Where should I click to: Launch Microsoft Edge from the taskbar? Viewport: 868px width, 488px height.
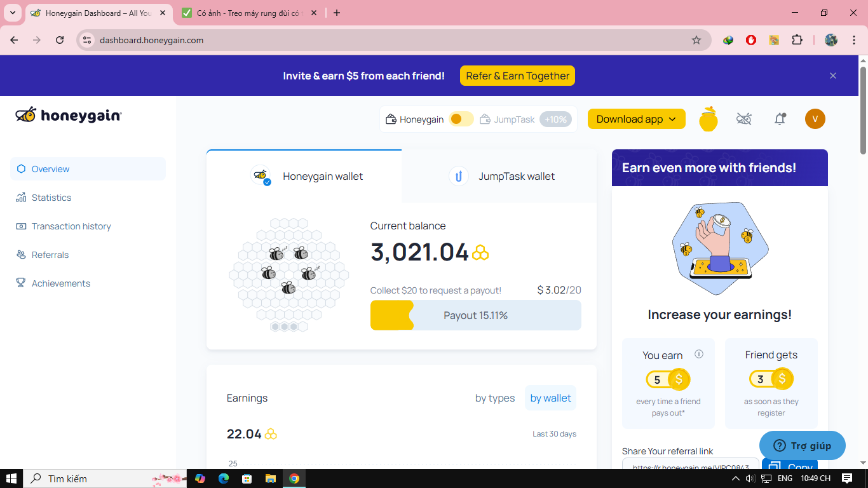click(x=224, y=478)
